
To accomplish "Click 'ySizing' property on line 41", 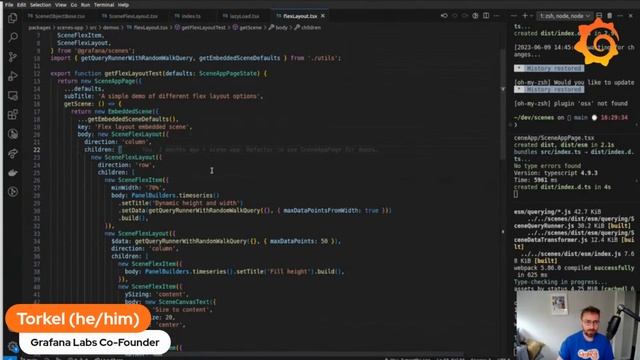I will tap(137, 294).
